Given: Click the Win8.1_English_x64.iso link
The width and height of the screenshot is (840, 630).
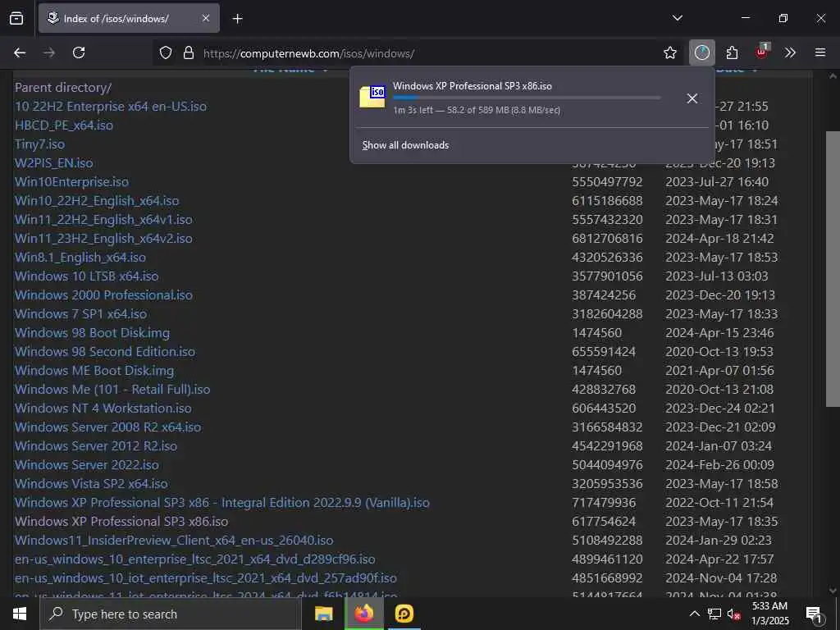Looking at the screenshot, I should tap(80, 257).
